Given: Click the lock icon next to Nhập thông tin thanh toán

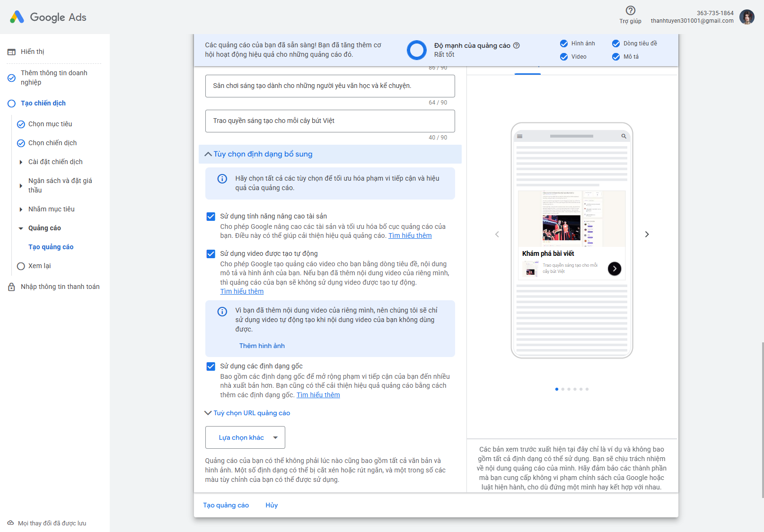Looking at the screenshot, I should (11, 287).
